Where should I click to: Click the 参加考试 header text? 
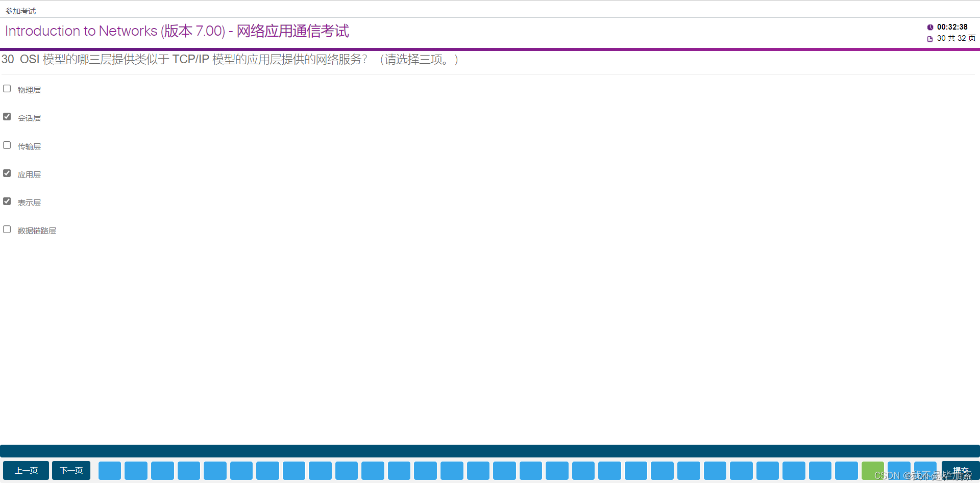(20, 11)
